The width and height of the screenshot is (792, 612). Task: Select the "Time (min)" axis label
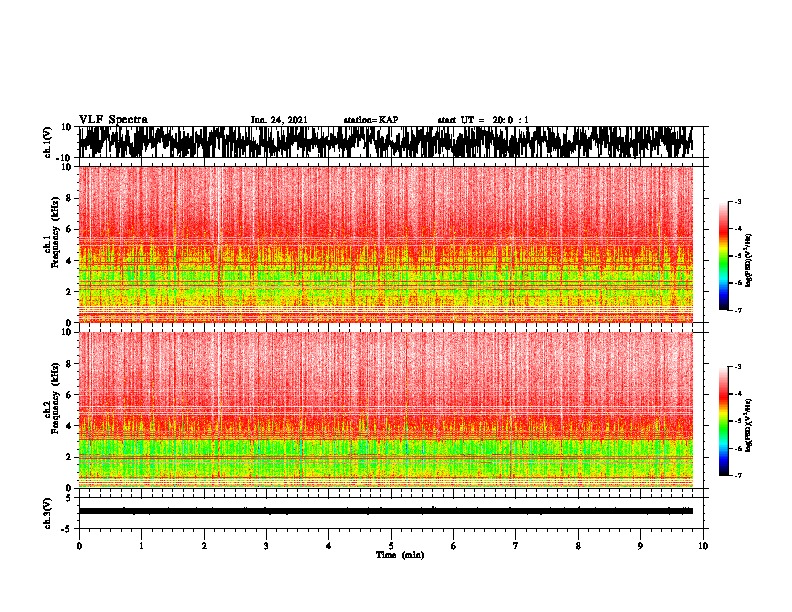pyautogui.click(x=400, y=555)
